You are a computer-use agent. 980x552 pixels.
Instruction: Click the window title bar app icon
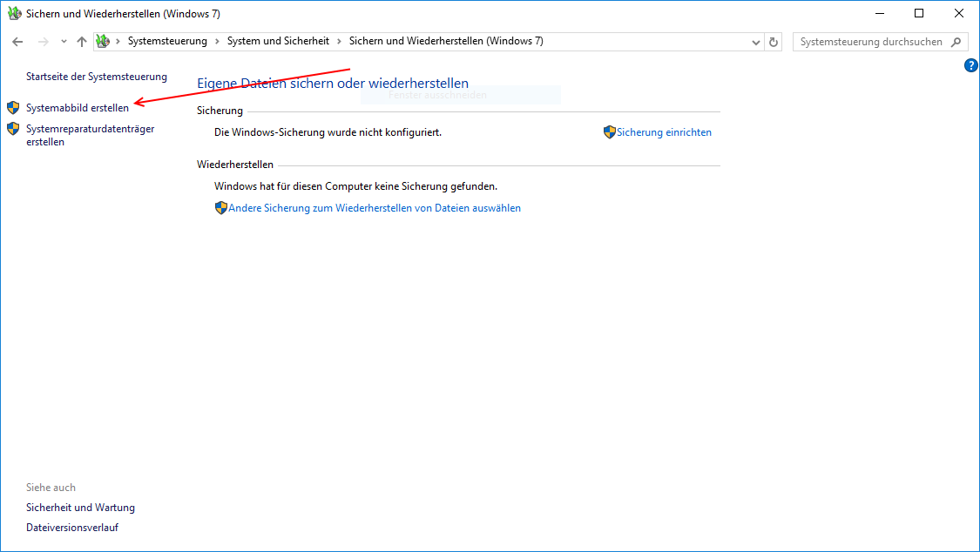[x=15, y=13]
